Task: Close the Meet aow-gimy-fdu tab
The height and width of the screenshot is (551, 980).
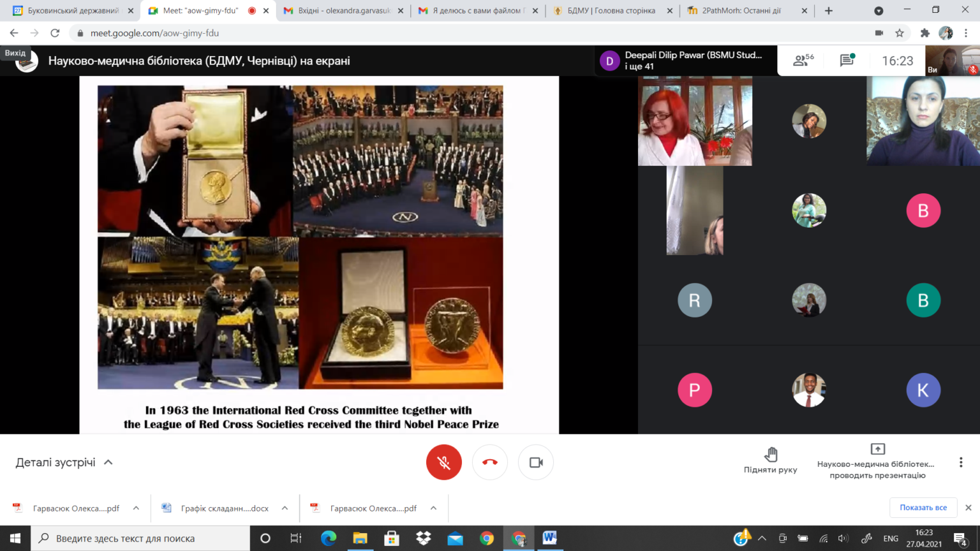Action: pyautogui.click(x=266, y=11)
